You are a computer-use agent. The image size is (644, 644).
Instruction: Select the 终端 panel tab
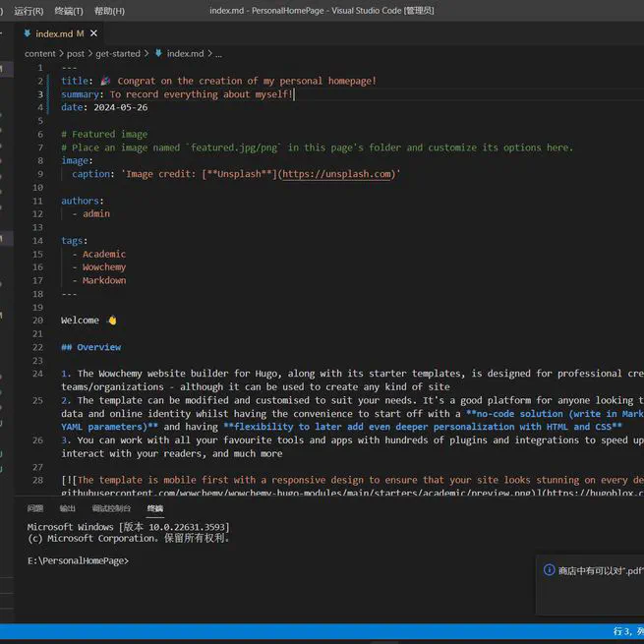154,508
